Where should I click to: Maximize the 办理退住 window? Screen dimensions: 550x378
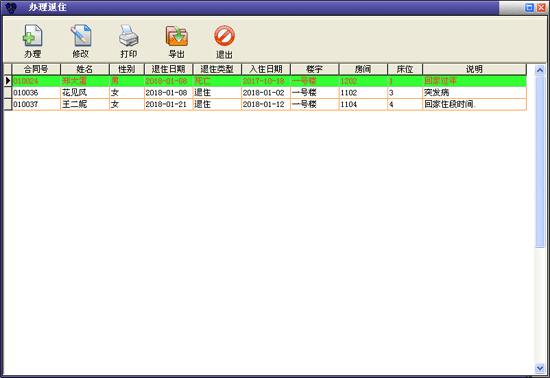tap(529, 7)
